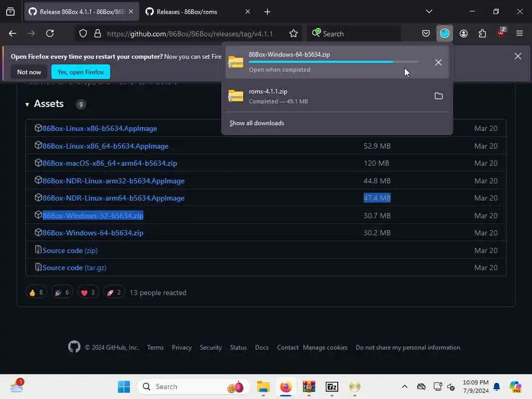Viewport: 532px width, 399px height.
Task: Download 86Box-NDR-Linux-arm32-b5634.AppImage
Action: [113, 181]
